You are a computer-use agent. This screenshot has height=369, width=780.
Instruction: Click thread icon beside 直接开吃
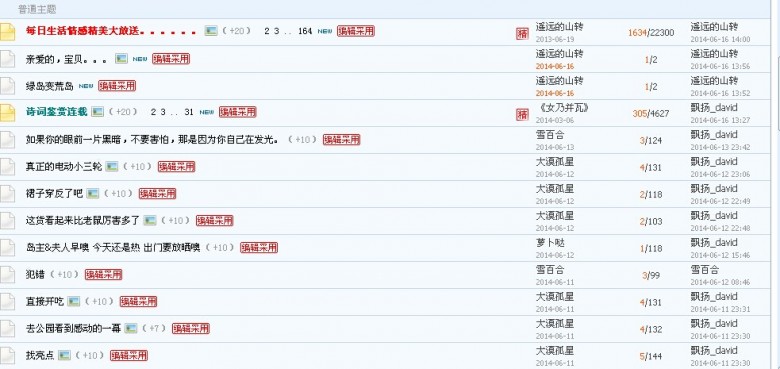[x=7, y=301]
